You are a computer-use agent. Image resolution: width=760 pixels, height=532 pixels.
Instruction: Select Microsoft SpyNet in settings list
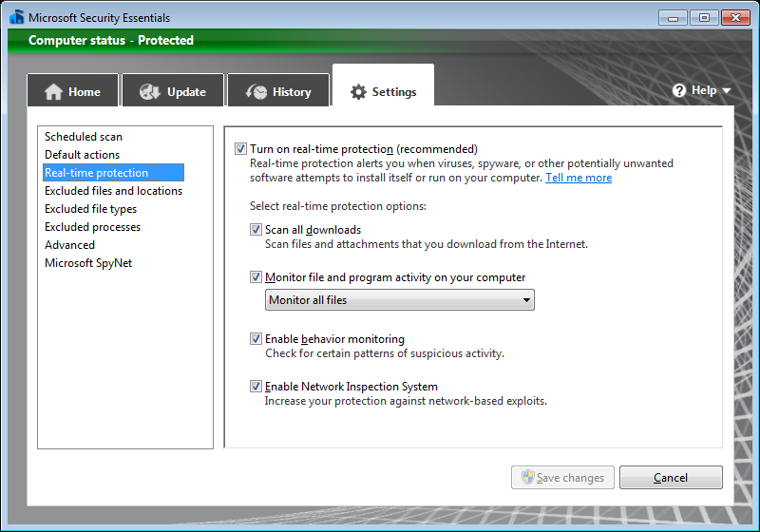(88, 263)
